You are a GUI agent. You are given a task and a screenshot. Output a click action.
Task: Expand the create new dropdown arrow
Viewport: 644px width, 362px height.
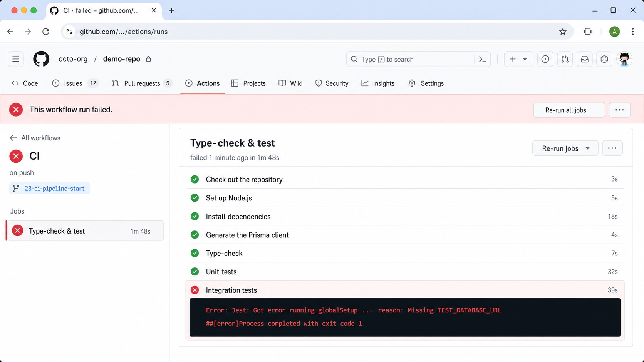[525, 59]
